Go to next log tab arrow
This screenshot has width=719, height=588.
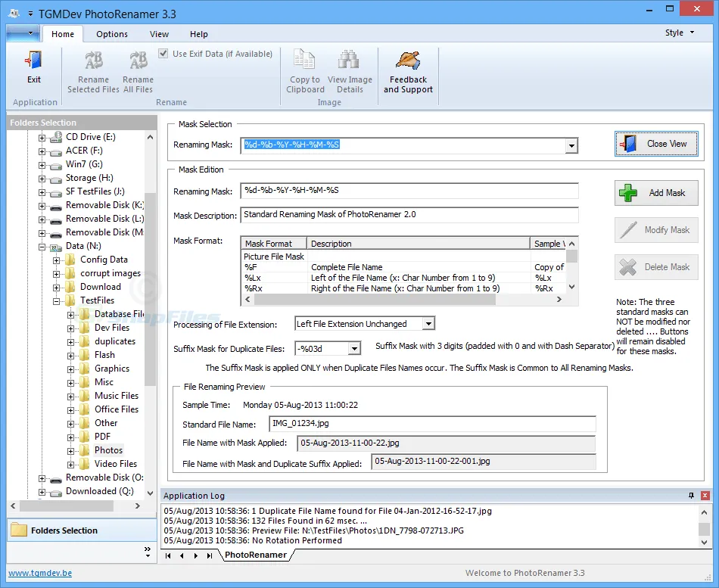click(x=196, y=555)
